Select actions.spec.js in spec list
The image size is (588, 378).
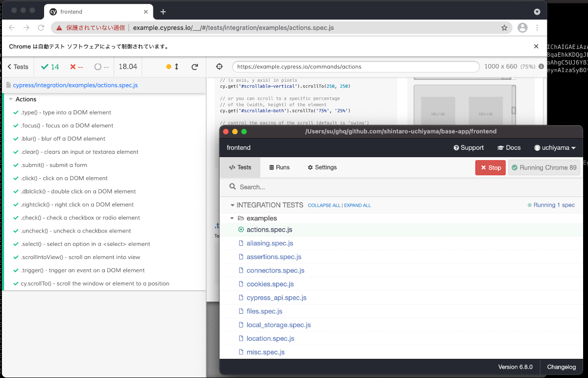coord(269,230)
